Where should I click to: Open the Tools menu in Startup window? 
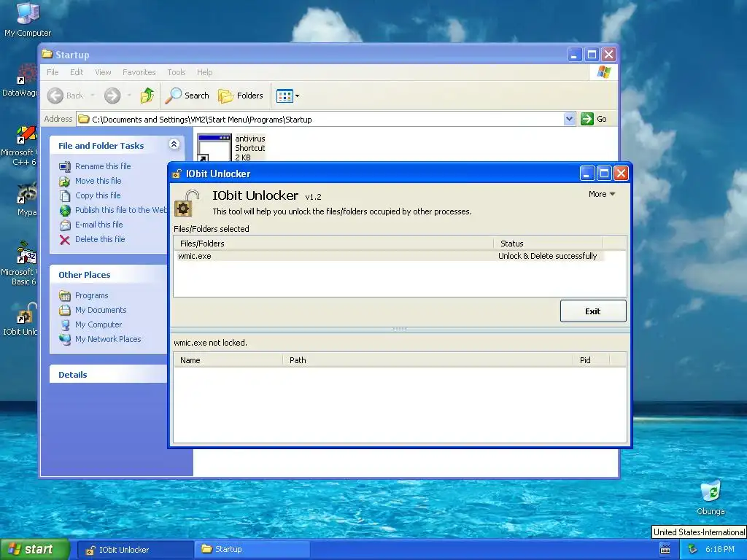click(x=177, y=72)
